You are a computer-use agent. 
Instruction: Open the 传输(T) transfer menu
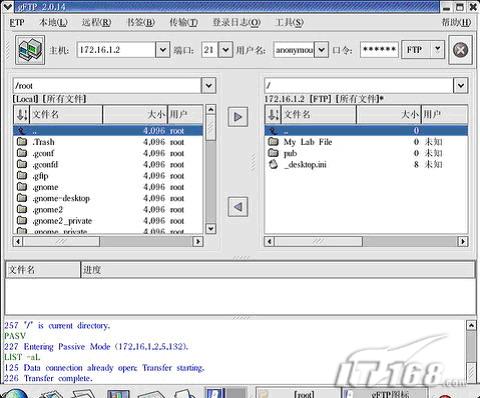[x=183, y=23]
